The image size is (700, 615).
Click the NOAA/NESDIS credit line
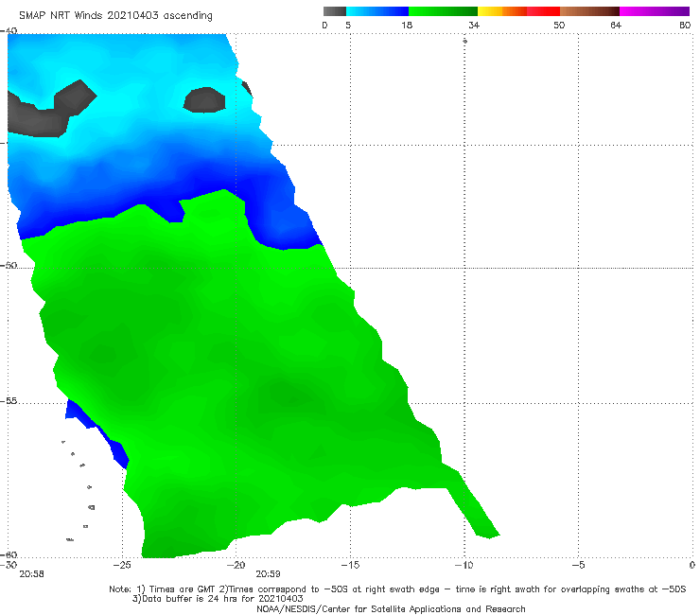391,609
